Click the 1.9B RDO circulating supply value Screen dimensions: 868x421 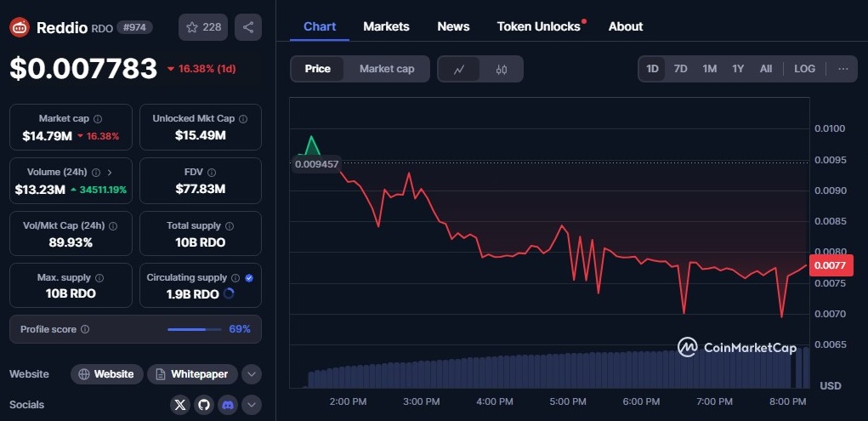[x=193, y=294]
